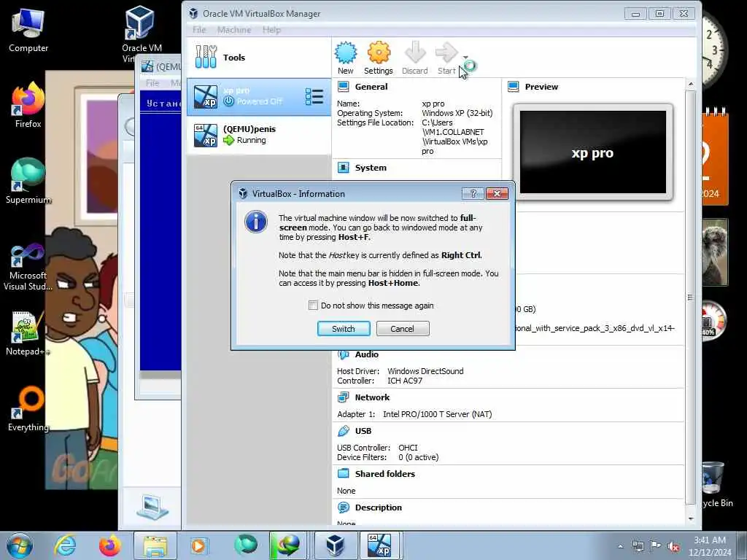Open the Notepad++ desktop shortcut
747x560 pixels.
[28, 333]
